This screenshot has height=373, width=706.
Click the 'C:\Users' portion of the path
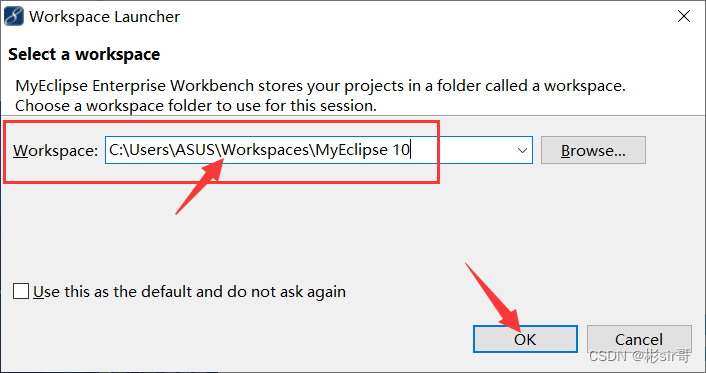tap(139, 150)
